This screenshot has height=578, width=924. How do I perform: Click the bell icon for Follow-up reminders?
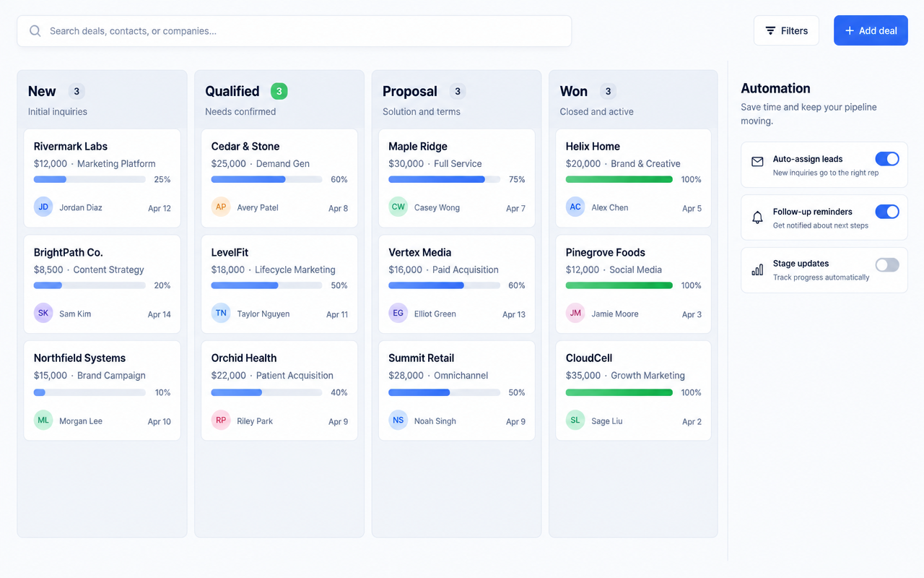point(757,217)
